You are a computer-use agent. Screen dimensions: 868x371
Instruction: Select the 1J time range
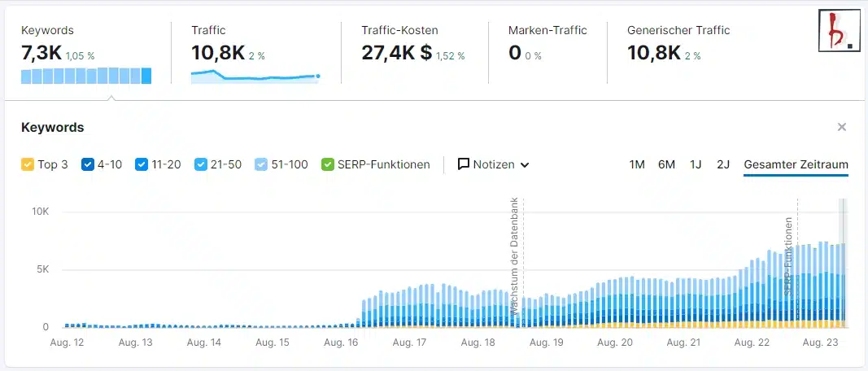696,164
